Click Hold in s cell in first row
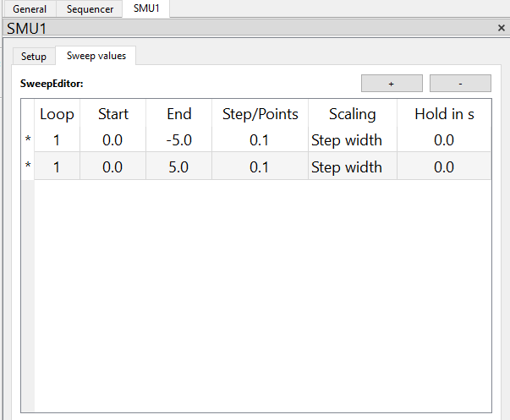The width and height of the screenshot is (510, 420). (444, 140)
